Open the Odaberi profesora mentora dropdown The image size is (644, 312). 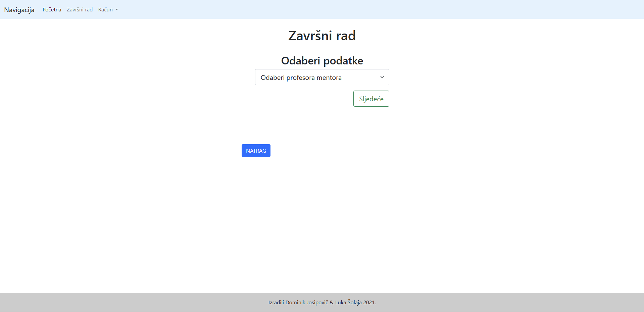point(322,77)
